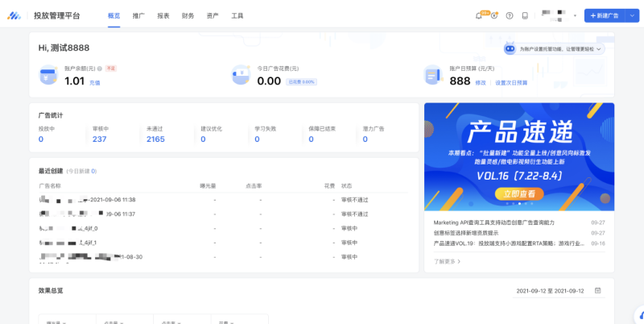This screenshot has height=324, width=644.
Task: Click the 237 count under 审核中
Action: [99, 139]
